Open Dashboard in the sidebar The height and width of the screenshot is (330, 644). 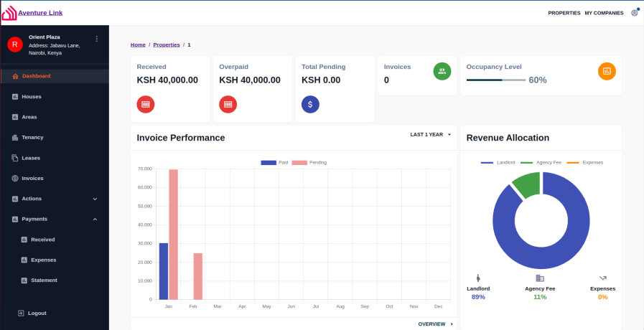55,76
